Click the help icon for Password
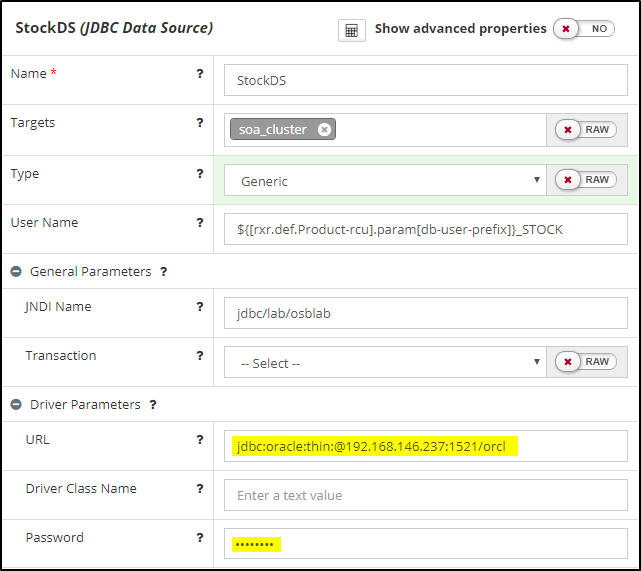Screen dimensions: 641x571 tap(200, 538)
